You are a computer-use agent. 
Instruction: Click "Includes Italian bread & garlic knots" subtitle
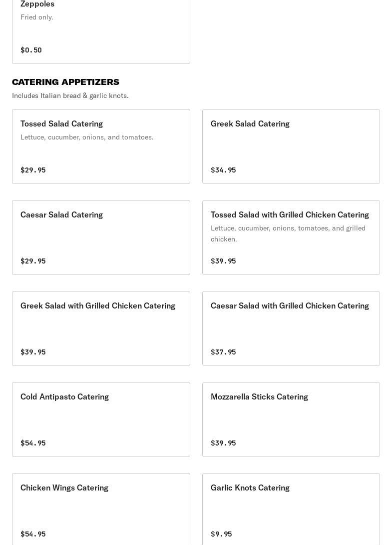click(70, 95)
